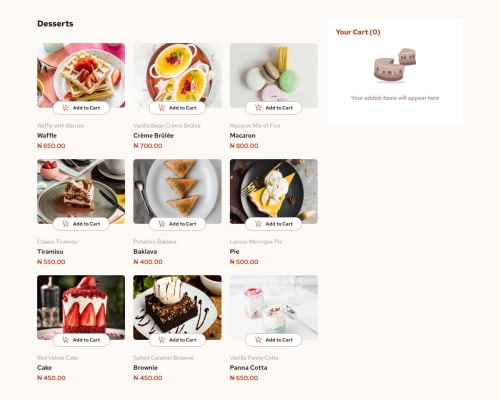
Task: Select the Classic Tiramisu picture
Action: pos(81,191)
